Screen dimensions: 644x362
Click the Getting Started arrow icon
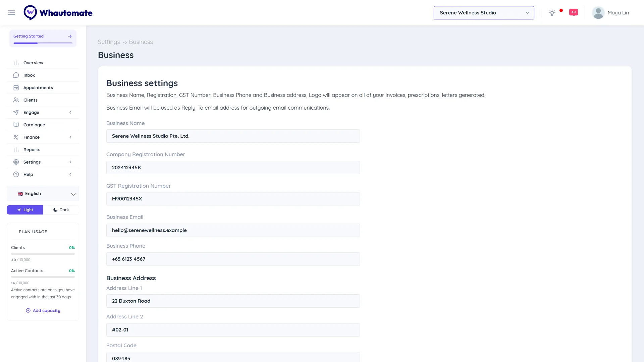[x=70, y=36]
